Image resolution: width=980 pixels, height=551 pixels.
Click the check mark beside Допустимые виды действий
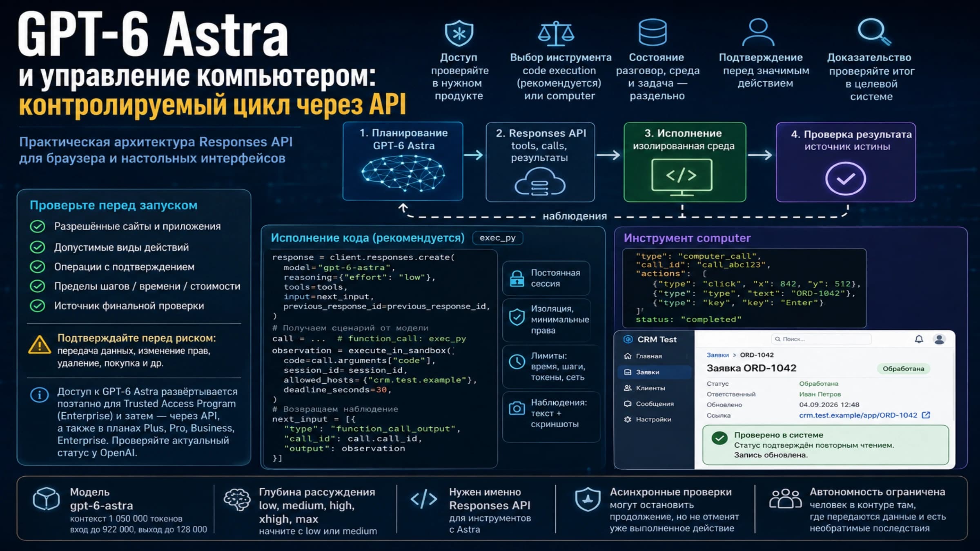(38, 247)
